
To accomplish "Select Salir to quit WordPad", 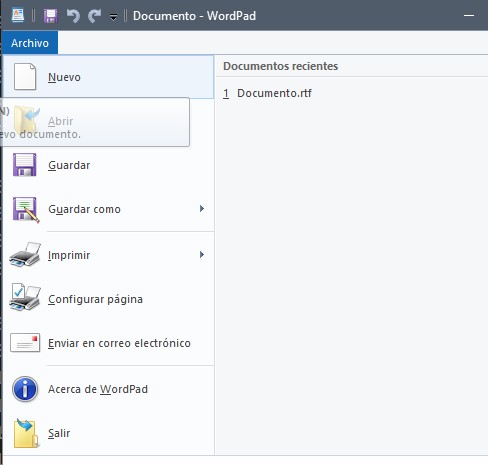I will point(108,433).
